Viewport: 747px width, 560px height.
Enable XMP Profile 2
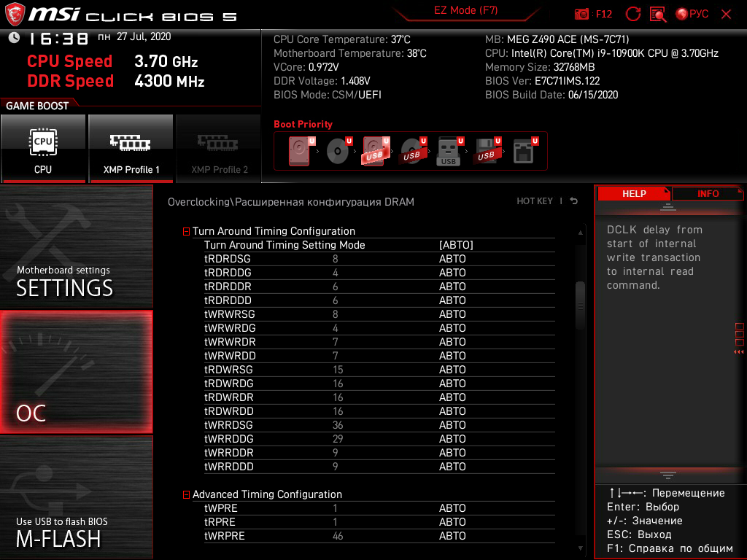click(x=219, y=149)
